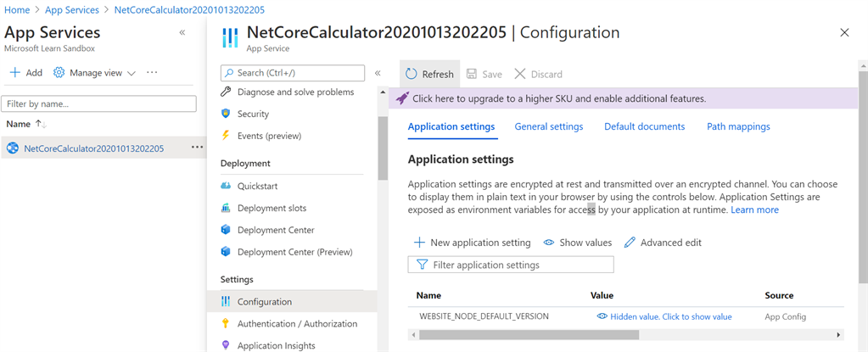This screenshot has height=352, width=868.
Task: Open Authentication / Authorization key icon
Action: click(x=226, y=324)
